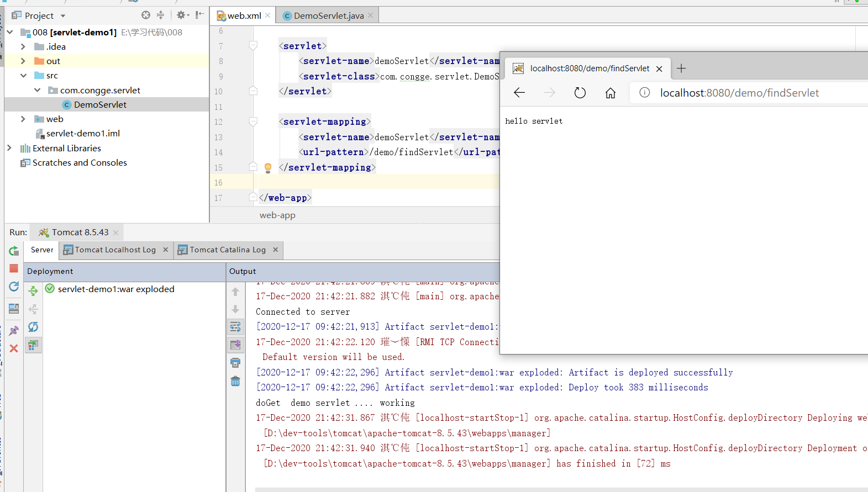This screenshot has width=868, height=492.
Task: Click the grayed Undeploy arrows icon
Action: pyautogui.click(x=33, y=309)
